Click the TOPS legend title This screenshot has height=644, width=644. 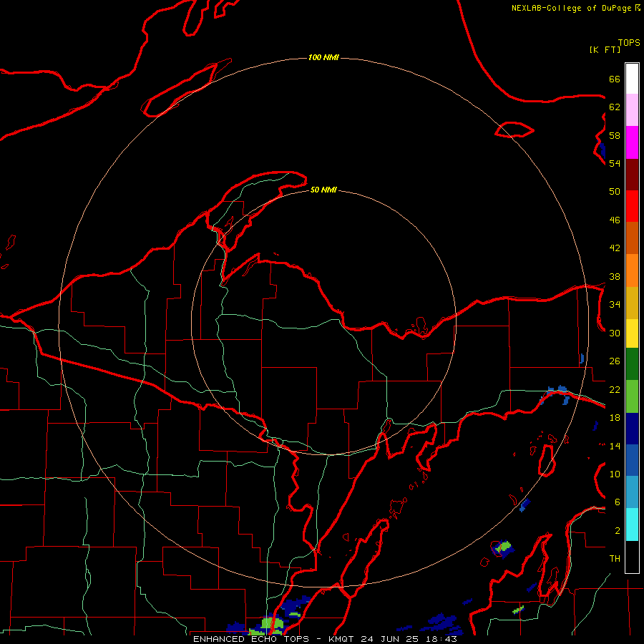[x=629, y=43]
